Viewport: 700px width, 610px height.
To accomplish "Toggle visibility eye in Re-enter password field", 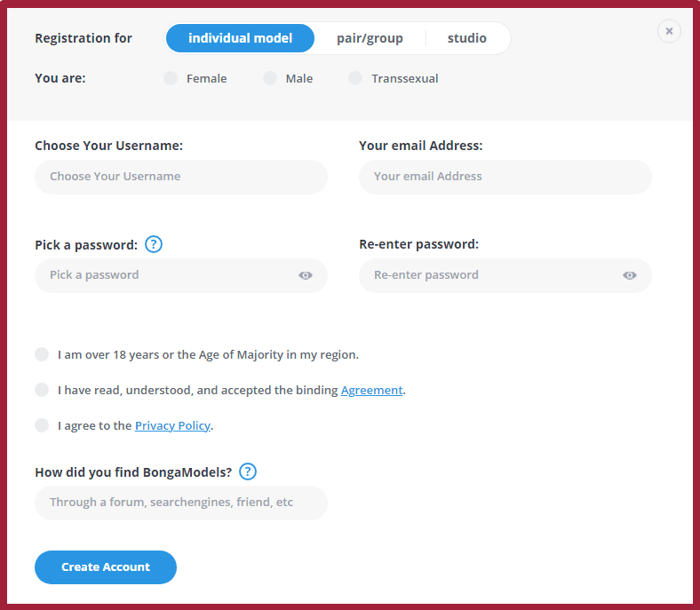I will pos(630,275).
